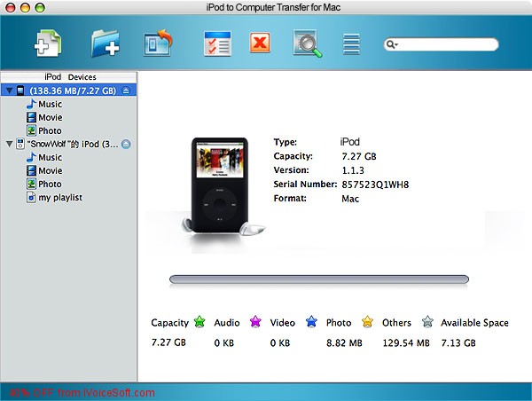Click the magnifier search toolbar icon
Screen dimensions: 532x401
point(308,43)
